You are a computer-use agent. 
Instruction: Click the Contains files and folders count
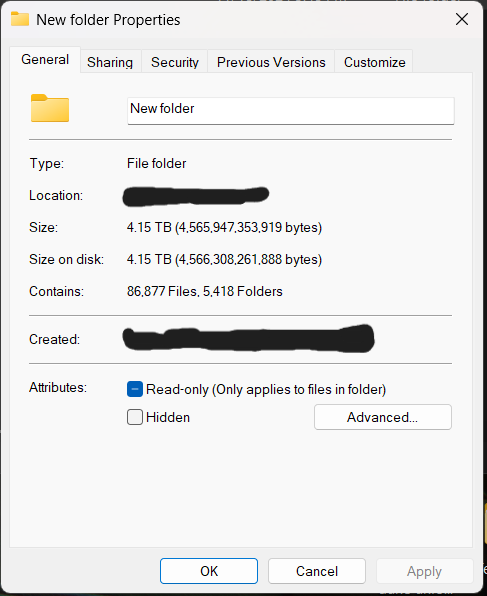(x=205, y=291)
